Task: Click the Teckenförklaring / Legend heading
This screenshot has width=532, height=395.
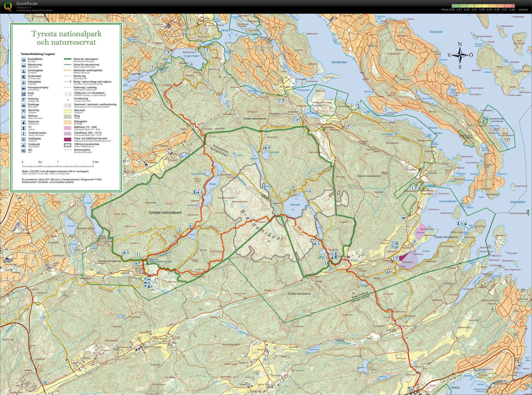Action: [38, 54]
